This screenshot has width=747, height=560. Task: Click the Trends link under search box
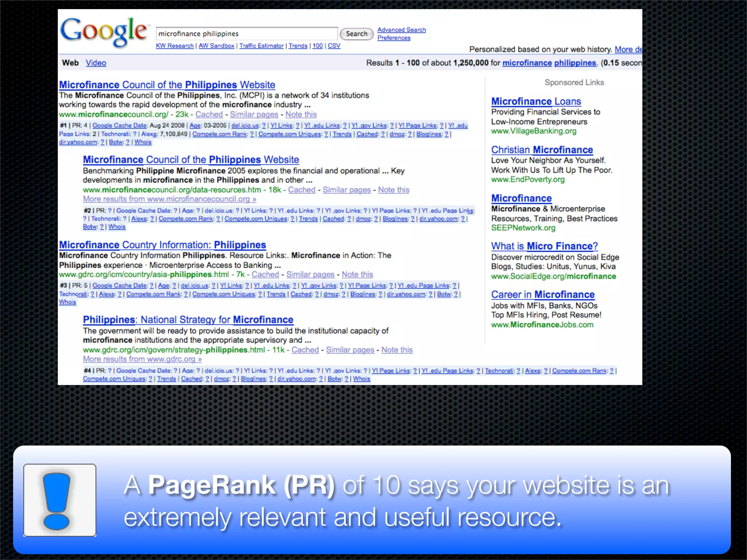298,46
